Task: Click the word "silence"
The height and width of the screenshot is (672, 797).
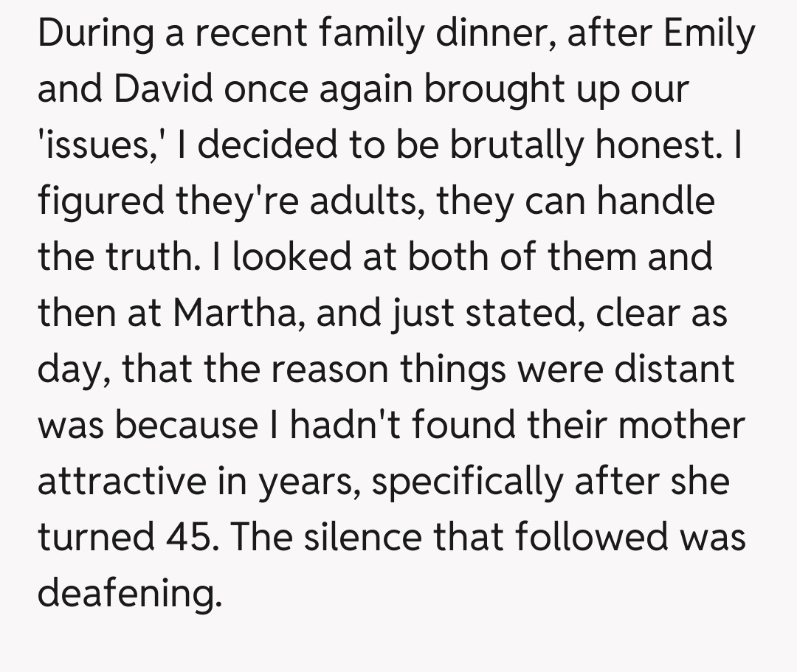Action: 368,536
